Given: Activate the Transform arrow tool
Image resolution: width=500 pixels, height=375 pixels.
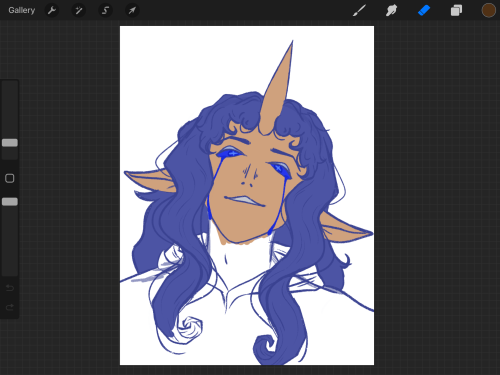Looking at the screenshot, I should pos(132,10).
